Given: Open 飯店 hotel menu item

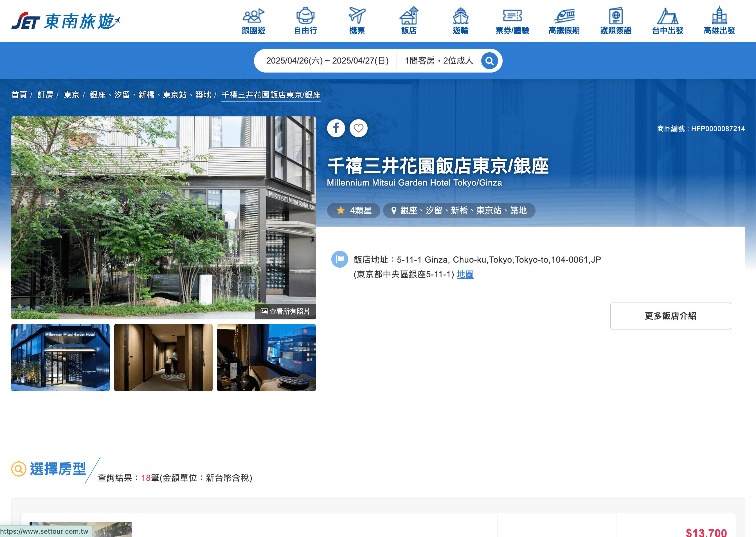Looking at the screenshot, I should [x=409, y=30].
